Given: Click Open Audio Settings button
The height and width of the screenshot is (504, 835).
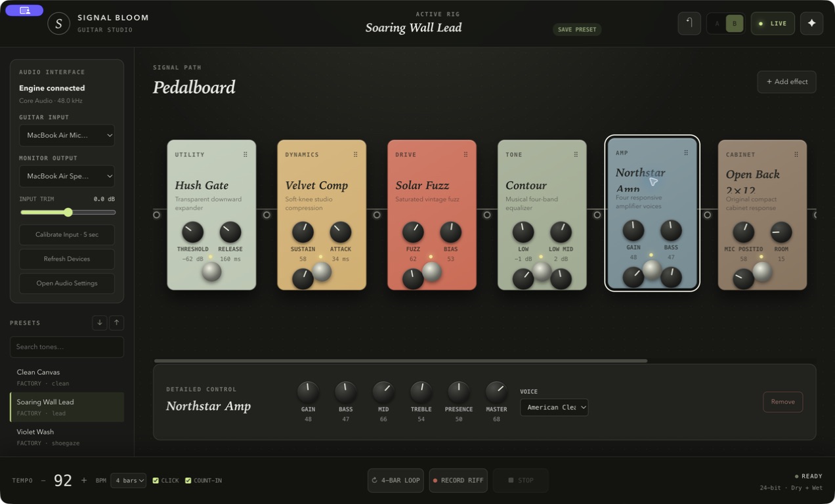Looking at the screenshot, I should [67, 283].
